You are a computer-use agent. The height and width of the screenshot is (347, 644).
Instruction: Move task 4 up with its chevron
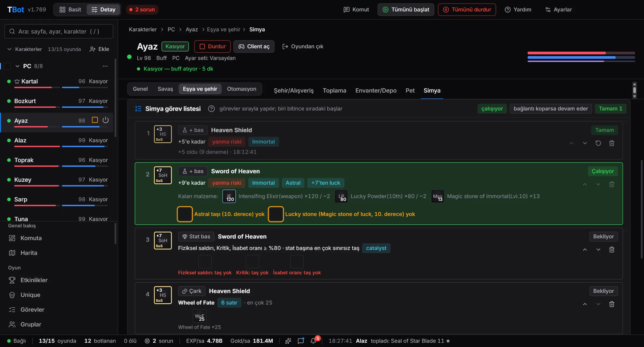(585, 304)
